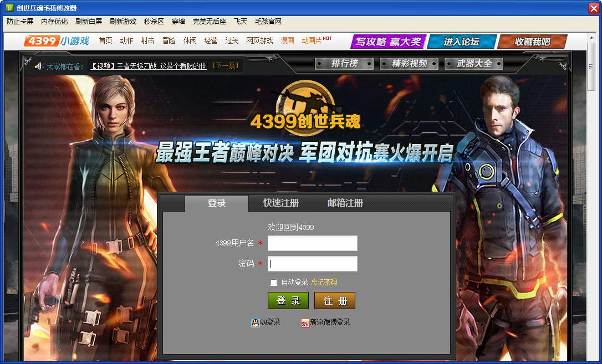Screen dimensions: 602x364
Task: Open the 内存优化 menu
Action: (x=54, y=22)
